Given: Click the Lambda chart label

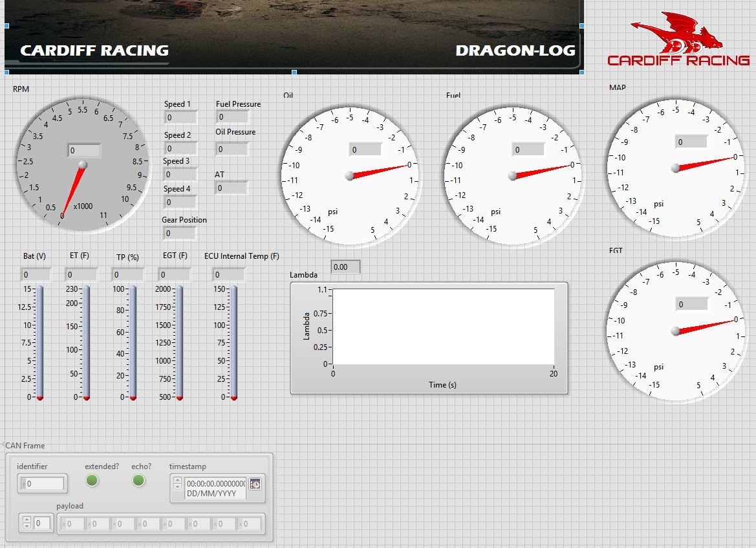Looking at the screenshot, I should click(304, 275).
